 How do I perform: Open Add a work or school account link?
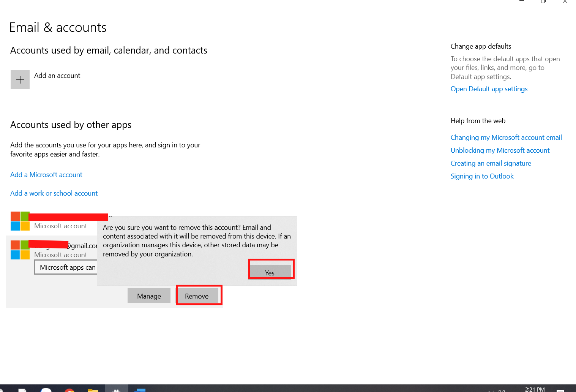pyautogui.click(x=54, y=193)
